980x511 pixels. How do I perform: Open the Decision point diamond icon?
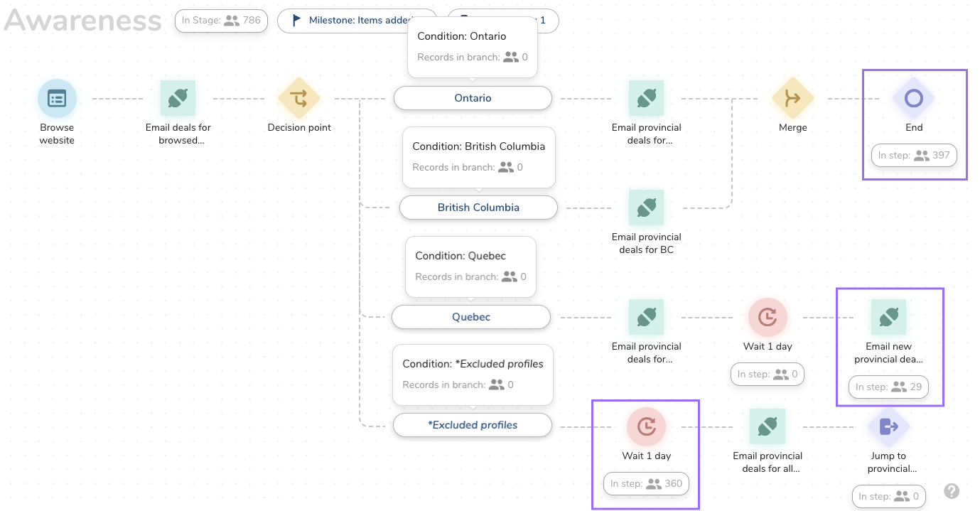[x=299, y=98]
